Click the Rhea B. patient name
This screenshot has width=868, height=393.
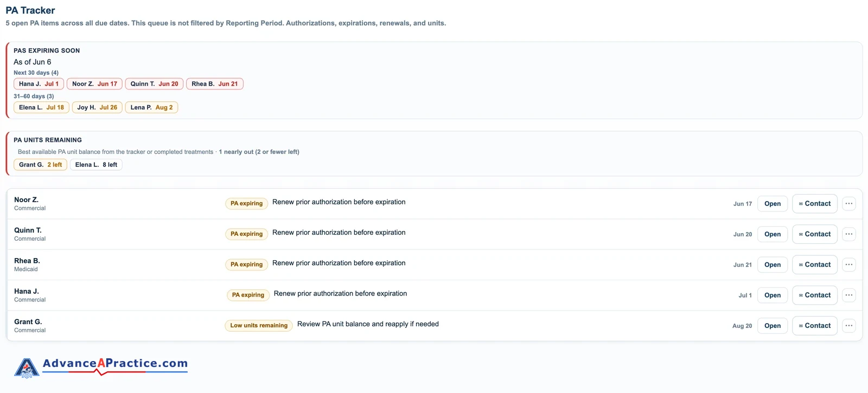point(27,261)
